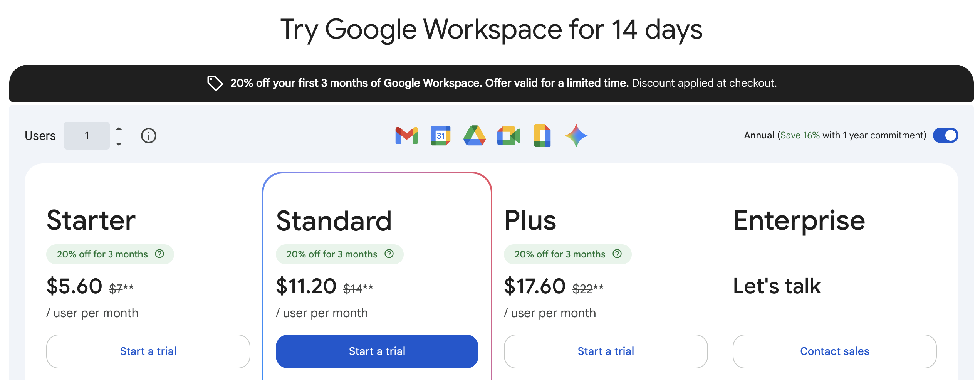Viewport: 980px width, 380px height.
Task: Click the info icon next to Users
Action: click(x=148, y=135)
